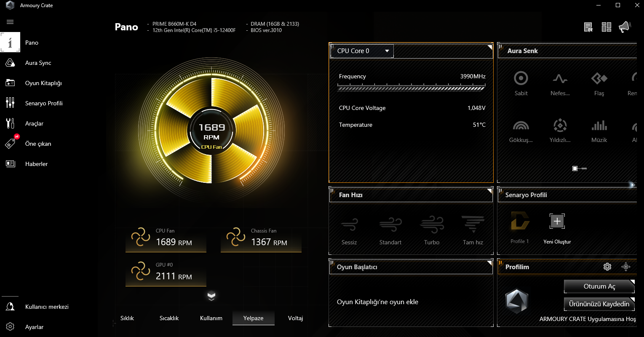Click the Frequency usage bar
Screen dimensions: 644x337
click(x=412, y=87)
